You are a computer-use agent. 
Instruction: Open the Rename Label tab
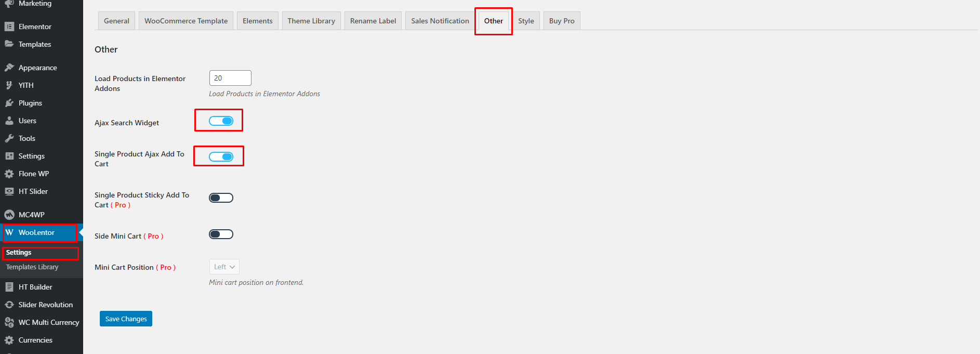click(373, 21)
